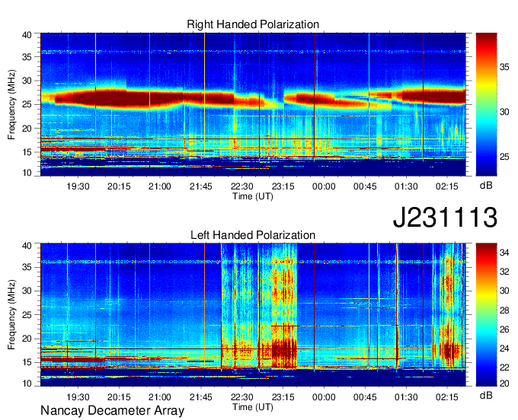
Task: Click the 22 dB label on lower color bar
Action: (x=504, y=367)
